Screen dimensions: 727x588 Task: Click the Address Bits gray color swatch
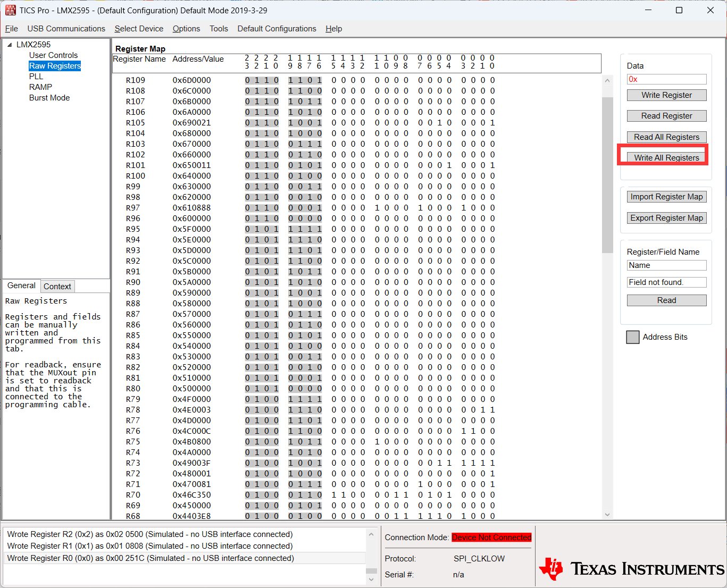pyautogui.click(x=633, y=337)
